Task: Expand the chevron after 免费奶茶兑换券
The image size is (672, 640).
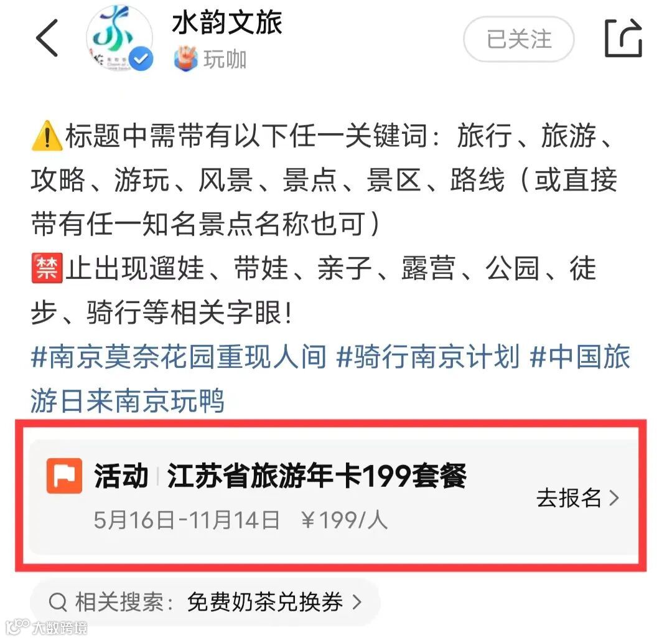Action: click(x=357, y=602)
